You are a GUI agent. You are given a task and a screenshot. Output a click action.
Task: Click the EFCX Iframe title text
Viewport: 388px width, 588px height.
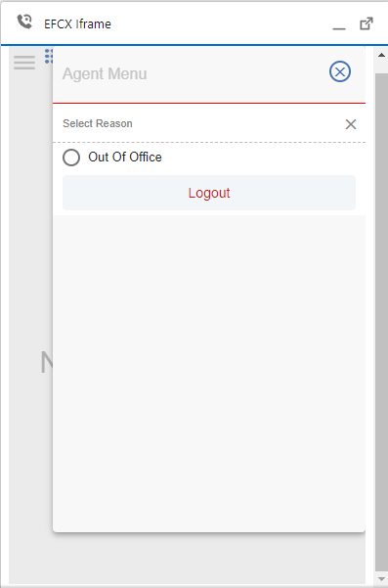point(77,24)
